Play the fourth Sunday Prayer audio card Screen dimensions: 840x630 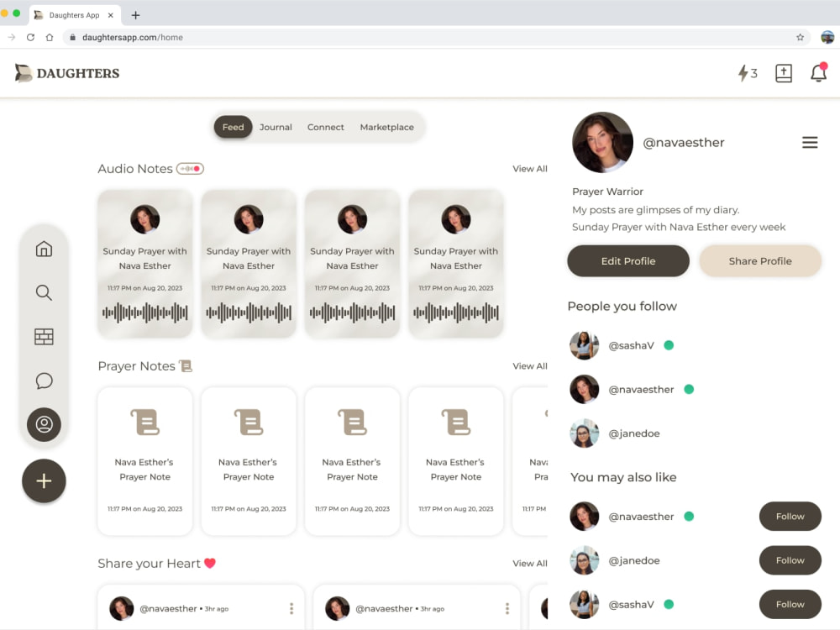(x=456, y=264)
